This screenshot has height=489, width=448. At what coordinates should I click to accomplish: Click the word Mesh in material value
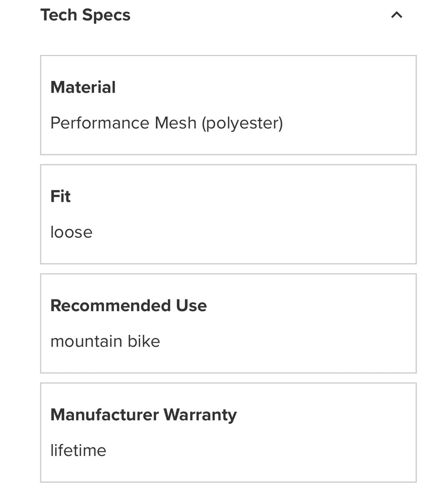[x=175, y=123]
